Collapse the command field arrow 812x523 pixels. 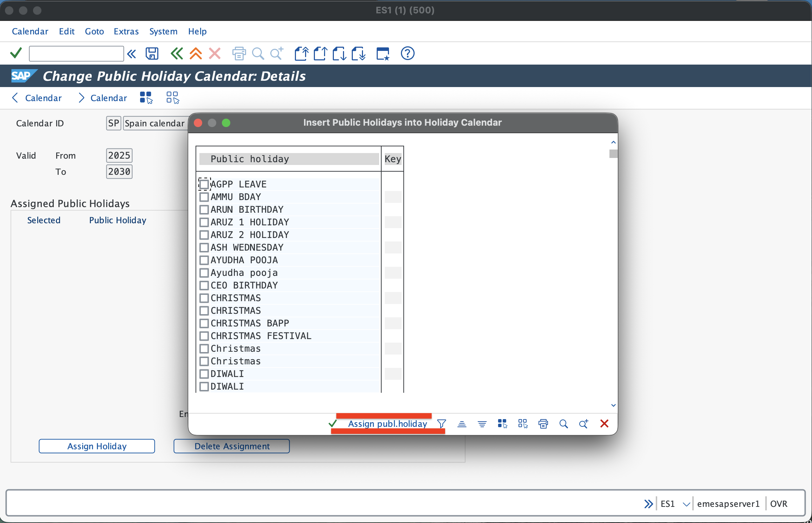[x=132, y=54]
